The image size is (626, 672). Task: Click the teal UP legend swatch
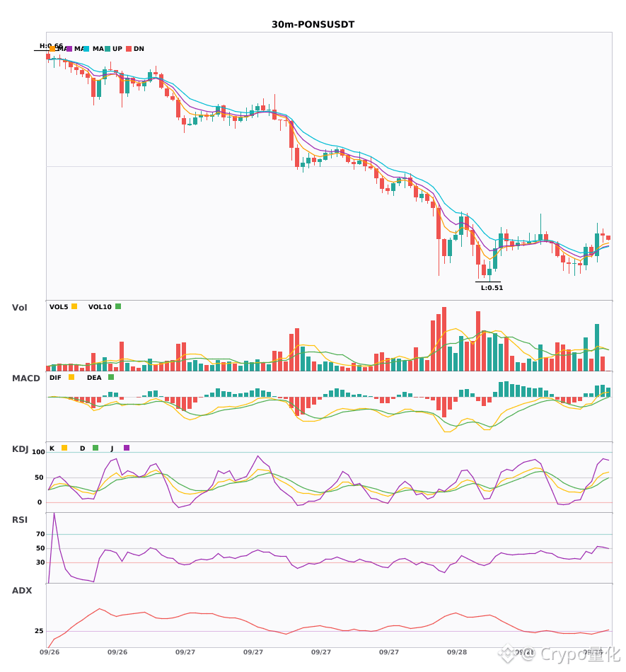[x=108, y=49]
